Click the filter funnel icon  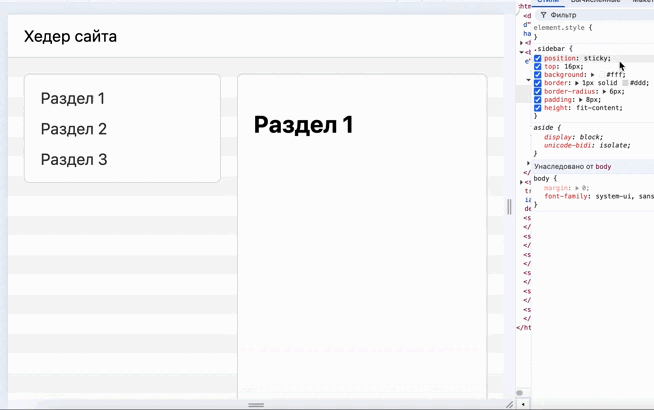[543, 15]
